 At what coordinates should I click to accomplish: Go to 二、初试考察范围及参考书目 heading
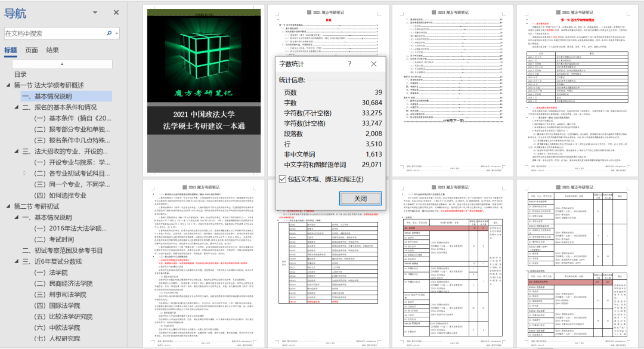(x=63, y=251)
